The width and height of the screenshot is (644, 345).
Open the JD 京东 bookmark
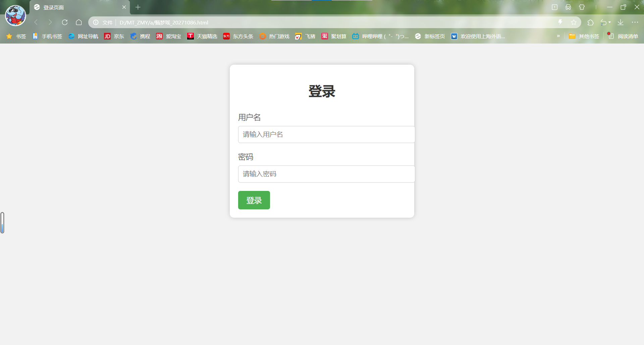pyautogui.click(x=114, y=36)
